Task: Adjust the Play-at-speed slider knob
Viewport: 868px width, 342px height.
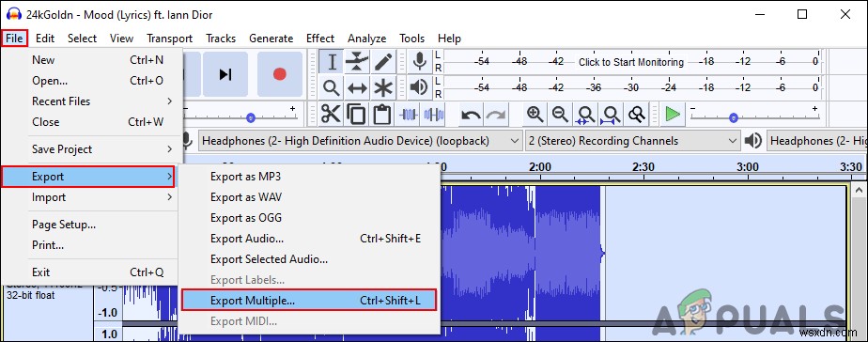Action: (x=734, y=117)
